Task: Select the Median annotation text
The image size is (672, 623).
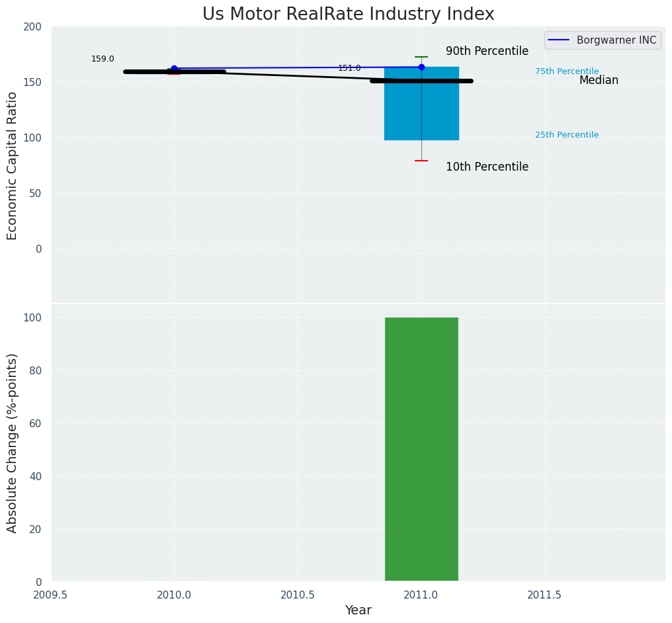Action: [x=599, y=81]
